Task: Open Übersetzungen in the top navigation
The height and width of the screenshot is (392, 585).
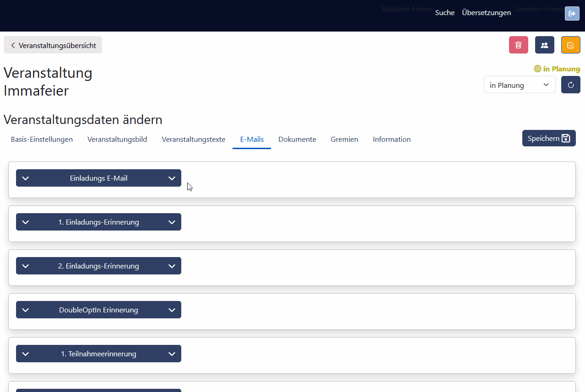Action: click(x=486, y=13)
